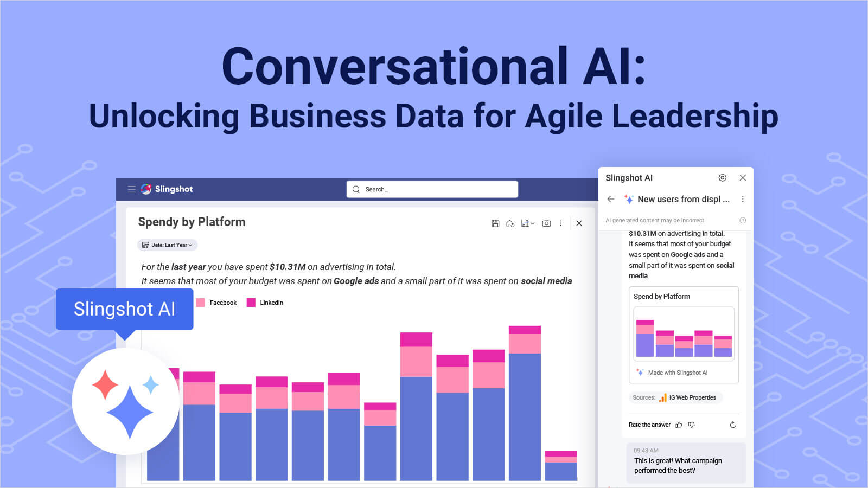Image resolution: width=868 pixels, height=488 pixels.
Task: Click the tallest bar in the main chart
Action: point(525,403)
